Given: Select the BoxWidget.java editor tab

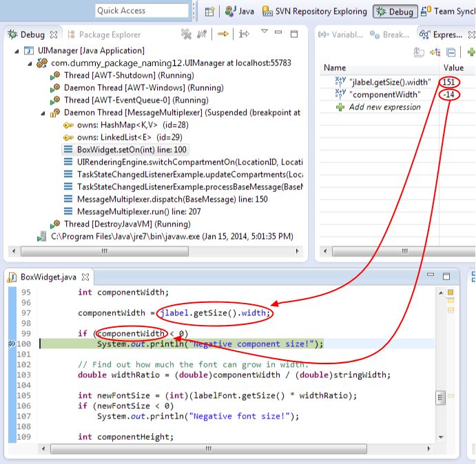Looking at the screenshot, I should coord(48,277).
